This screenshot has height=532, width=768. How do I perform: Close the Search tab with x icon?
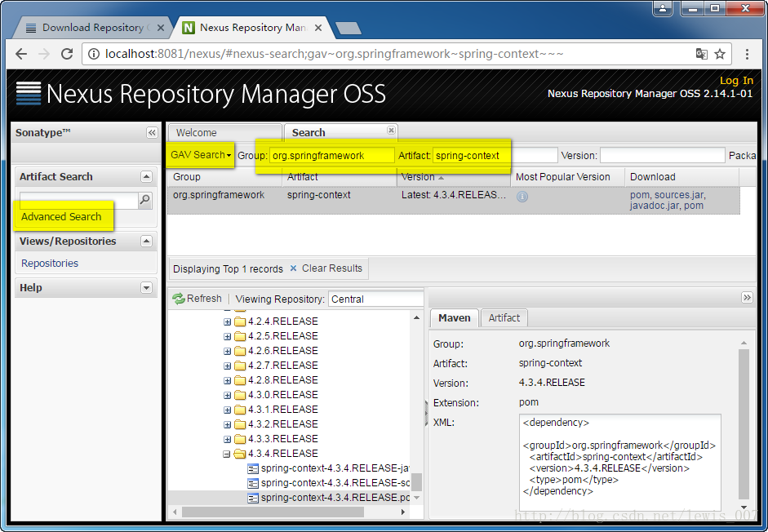[x=391, y=130]
